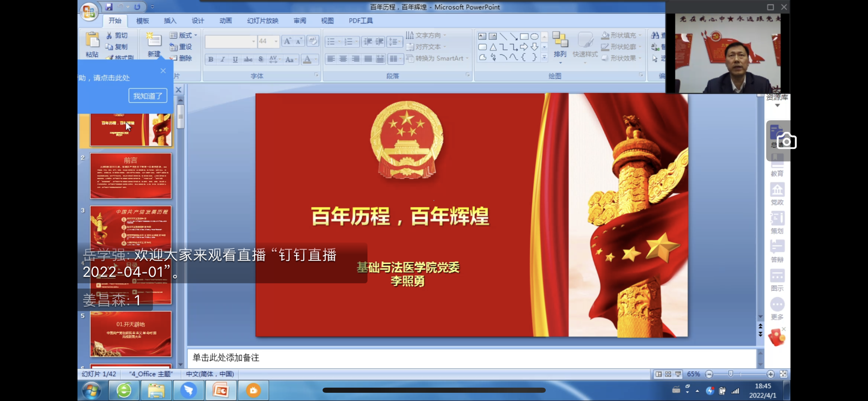
Task: Switch to the 插入 ribbon tab
Action: [x=170, y=21]
